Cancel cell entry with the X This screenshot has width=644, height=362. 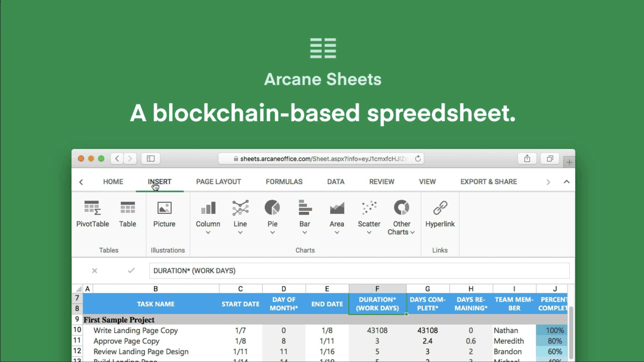(95, 271)
